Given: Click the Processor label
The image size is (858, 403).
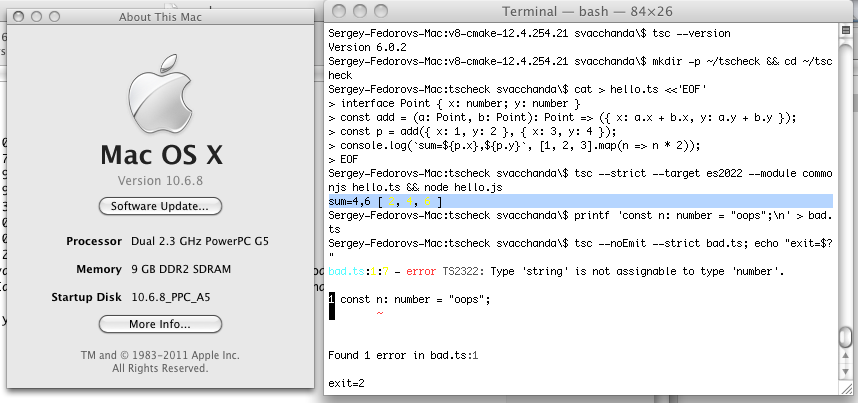Looking at the screenshot, I should [x=94, y=241].
